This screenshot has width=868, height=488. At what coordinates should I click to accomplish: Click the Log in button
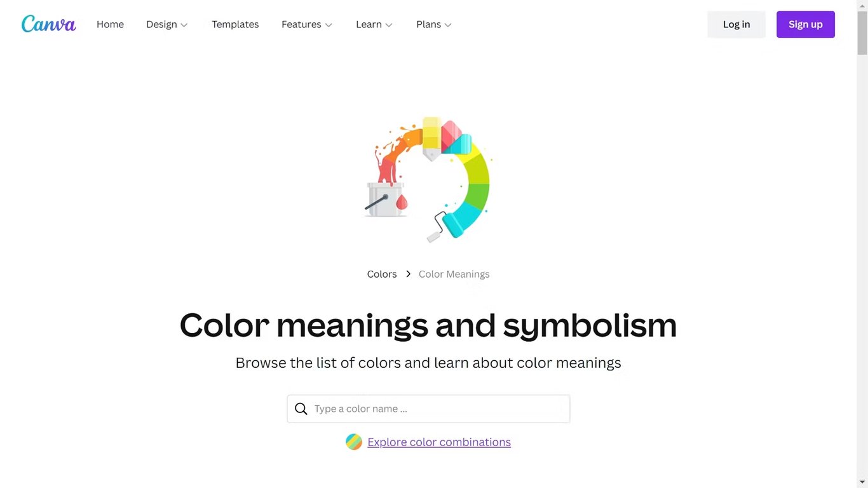click(x=736, y=24)
